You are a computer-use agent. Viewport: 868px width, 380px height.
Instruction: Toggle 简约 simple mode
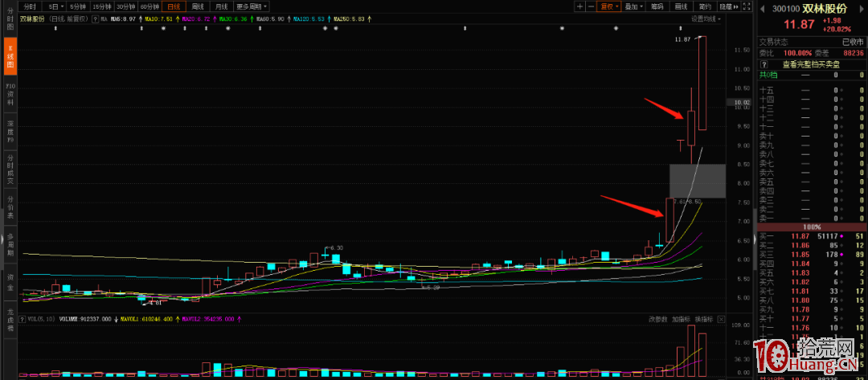705,6
